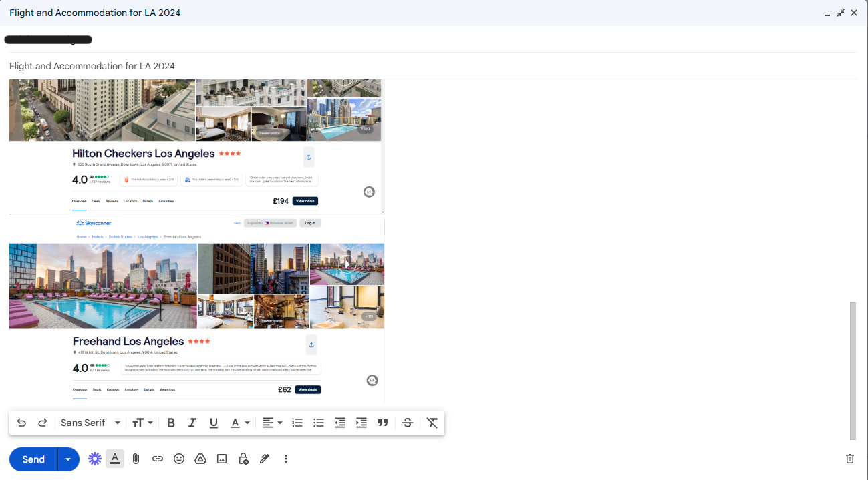The width and height of the screenshot is (868, 480).
Task: Undo the last edit
Action: point(21,423)
